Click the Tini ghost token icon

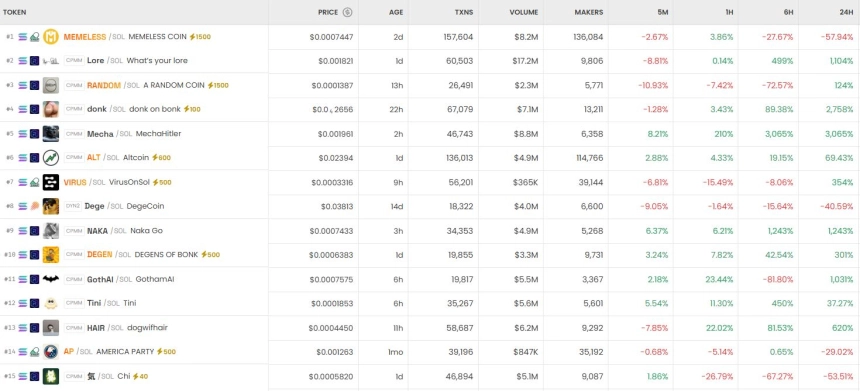pyautogui.click(x=50, y=303)
